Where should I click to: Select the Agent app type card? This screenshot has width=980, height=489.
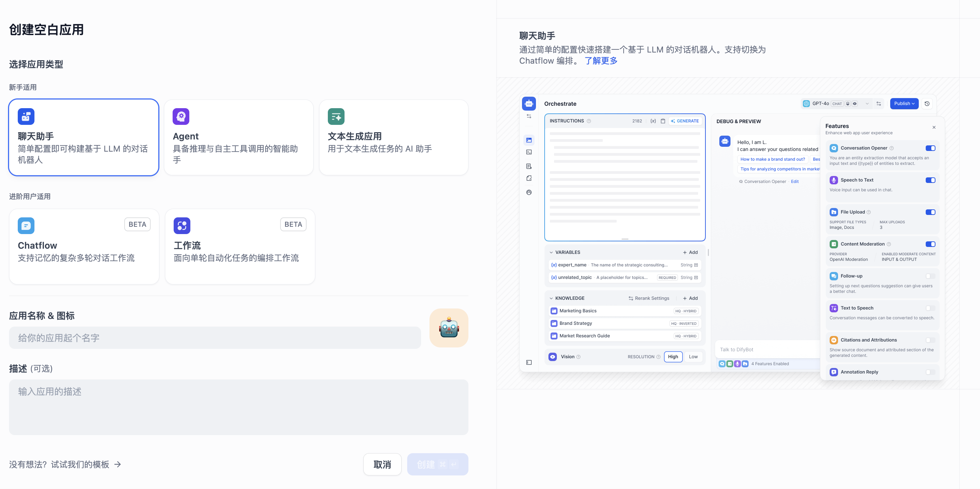tap(238, 137)
